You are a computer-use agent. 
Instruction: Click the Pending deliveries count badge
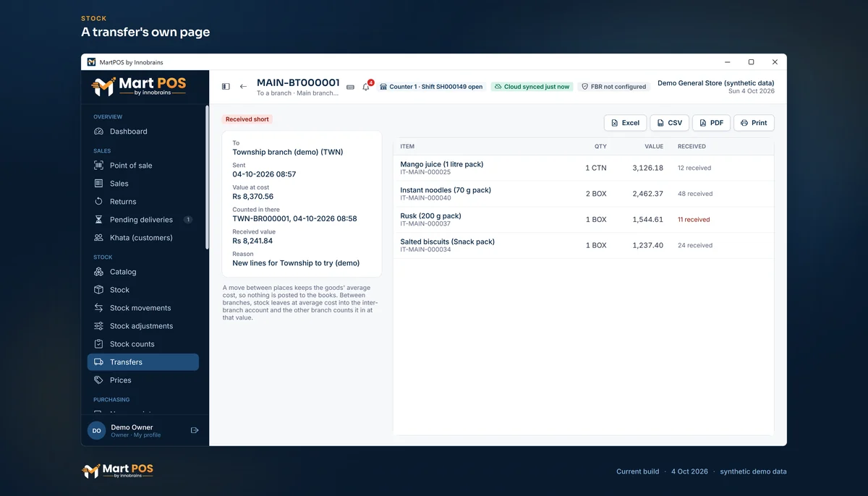click(x=188, y=220)
